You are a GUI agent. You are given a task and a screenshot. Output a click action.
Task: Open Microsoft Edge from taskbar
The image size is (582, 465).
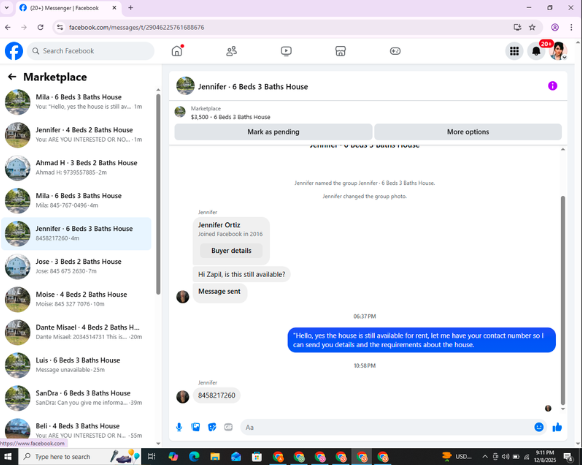point(194,456)
